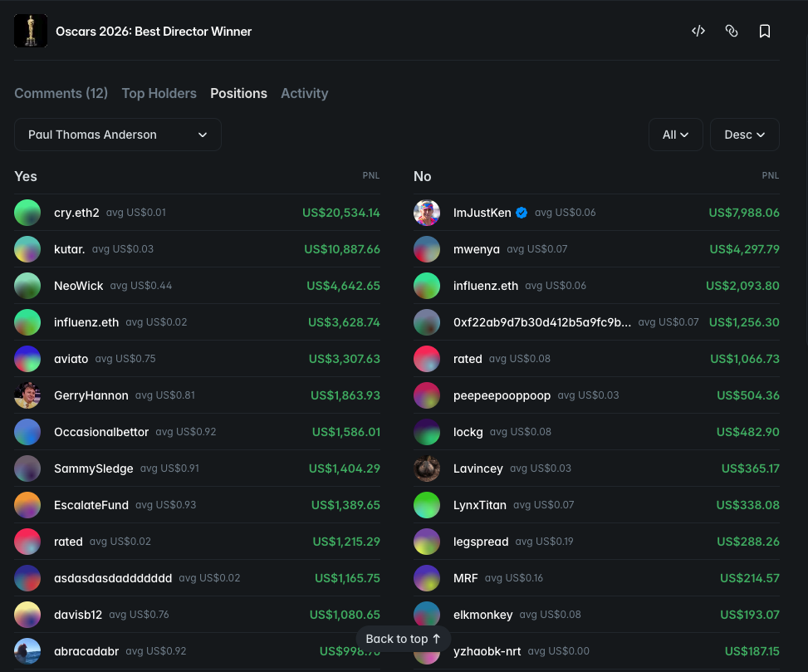The height and width of the screenshot is (672, 808).
Task: Select the Positions tab
Action: click(238, 93)
